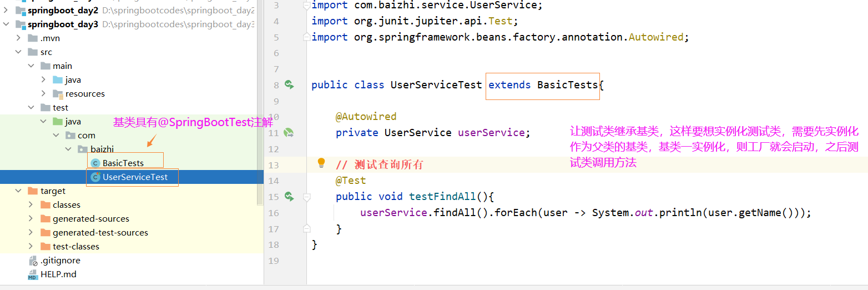Screen dimensions: 868x290
Task: Click the green test java folder icon
Action: pyautogui.click(x=58, y=121)
